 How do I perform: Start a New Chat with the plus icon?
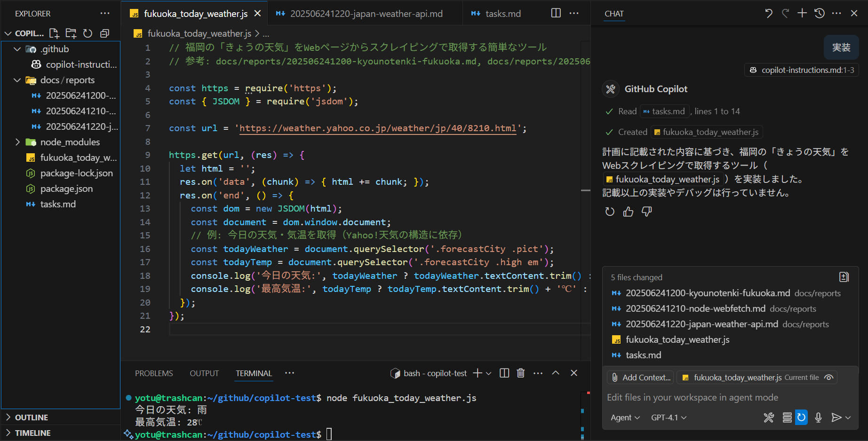coord(802,13)
